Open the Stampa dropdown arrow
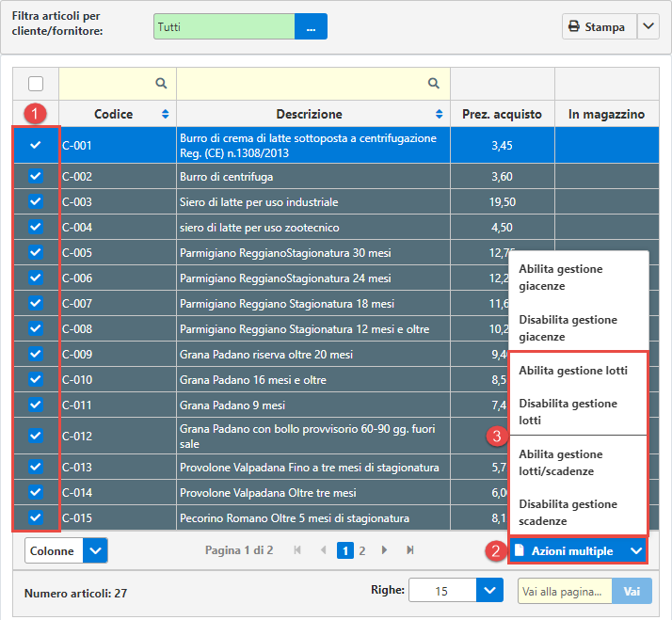 648,26
